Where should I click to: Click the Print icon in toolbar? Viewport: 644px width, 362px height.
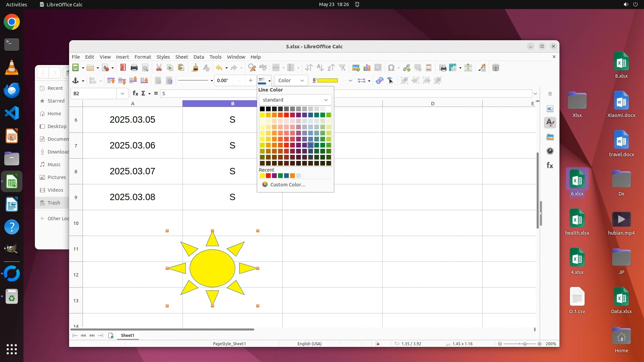pyautogui.click(x=134, y=68)
